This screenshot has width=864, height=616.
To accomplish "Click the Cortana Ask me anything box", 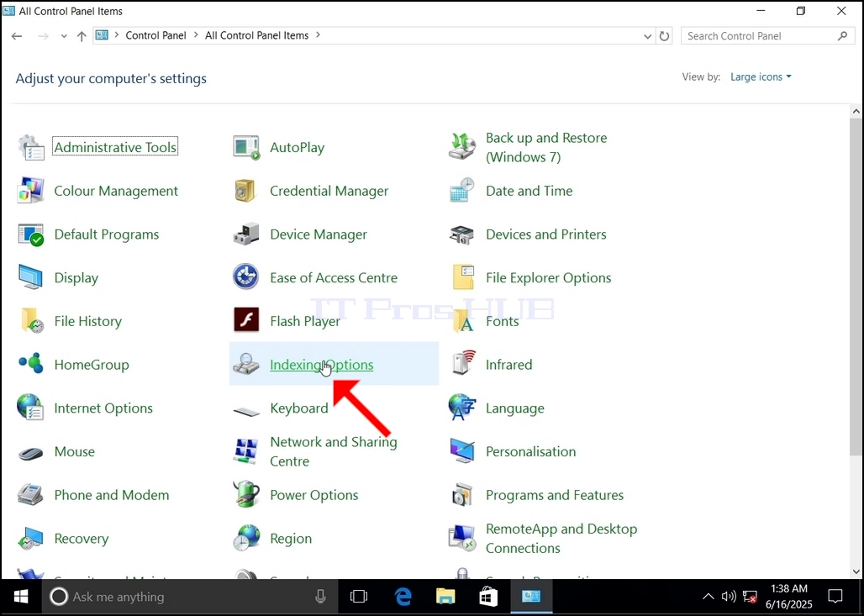I will coord(190,597).
